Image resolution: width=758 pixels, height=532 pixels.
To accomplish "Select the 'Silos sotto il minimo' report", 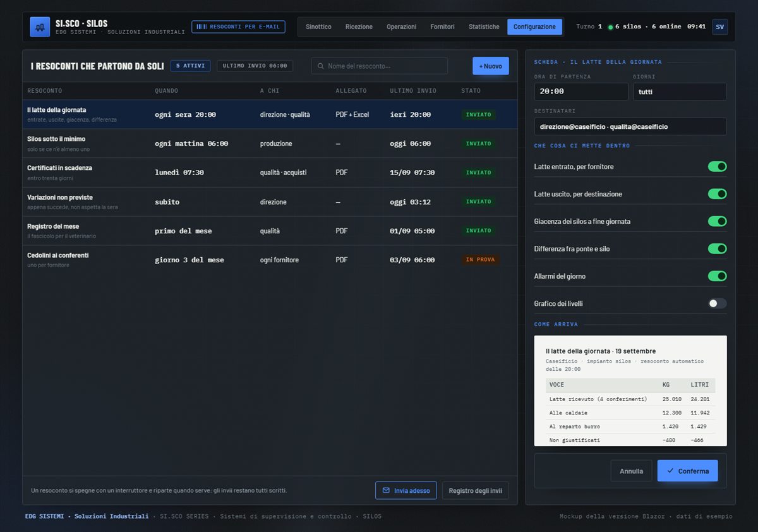I will (x=270, y=143).
